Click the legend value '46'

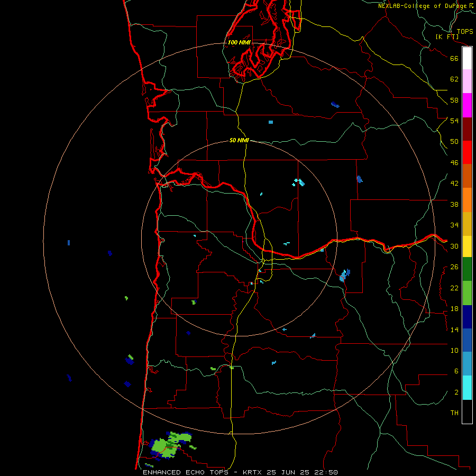pos(454,163)
